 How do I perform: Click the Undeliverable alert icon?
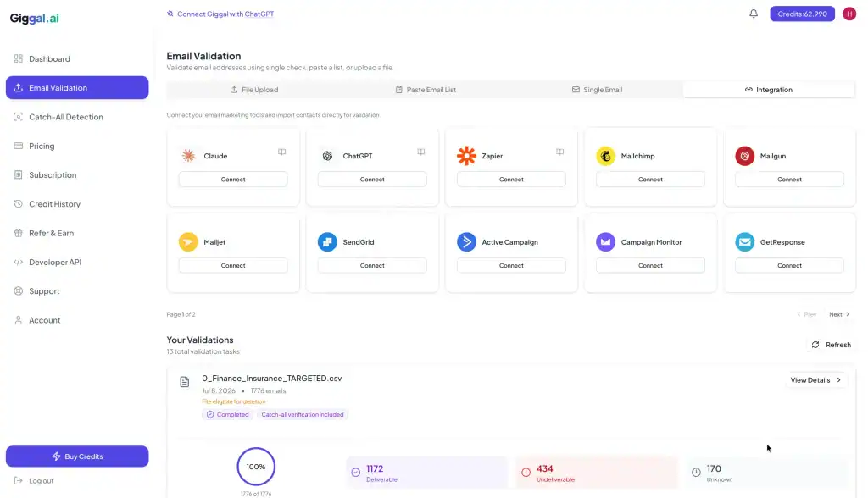pyautogui.click(x=526, y=473)
